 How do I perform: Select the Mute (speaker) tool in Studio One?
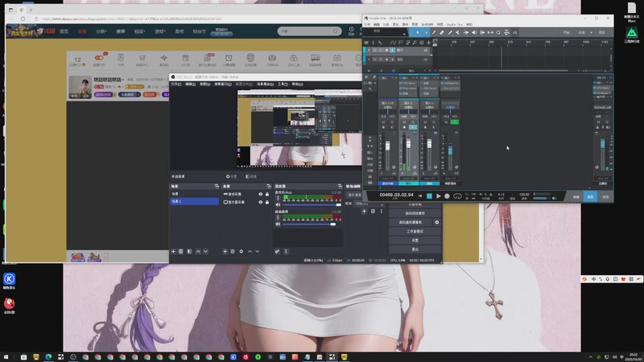pos(474,33)
